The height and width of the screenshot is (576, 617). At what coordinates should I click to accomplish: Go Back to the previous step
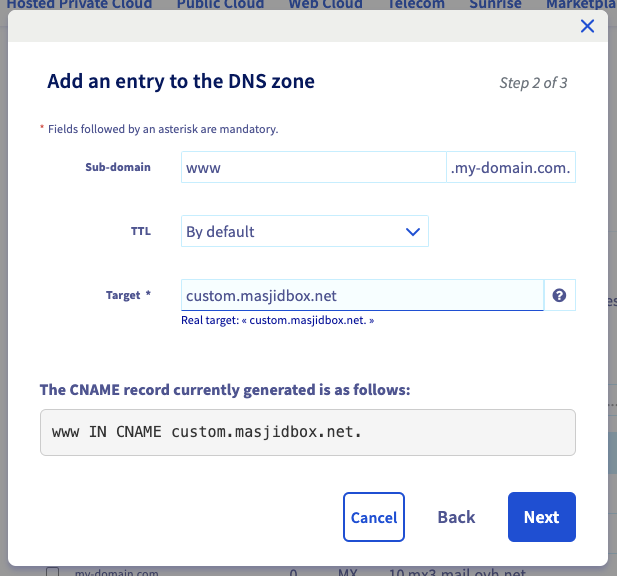point(456,517)
